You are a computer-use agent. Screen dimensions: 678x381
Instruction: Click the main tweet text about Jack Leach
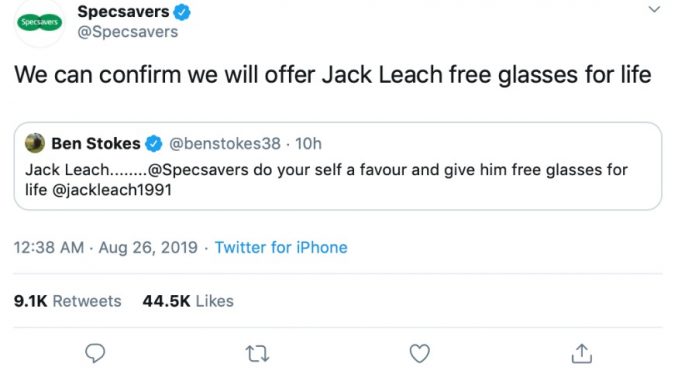333,74
